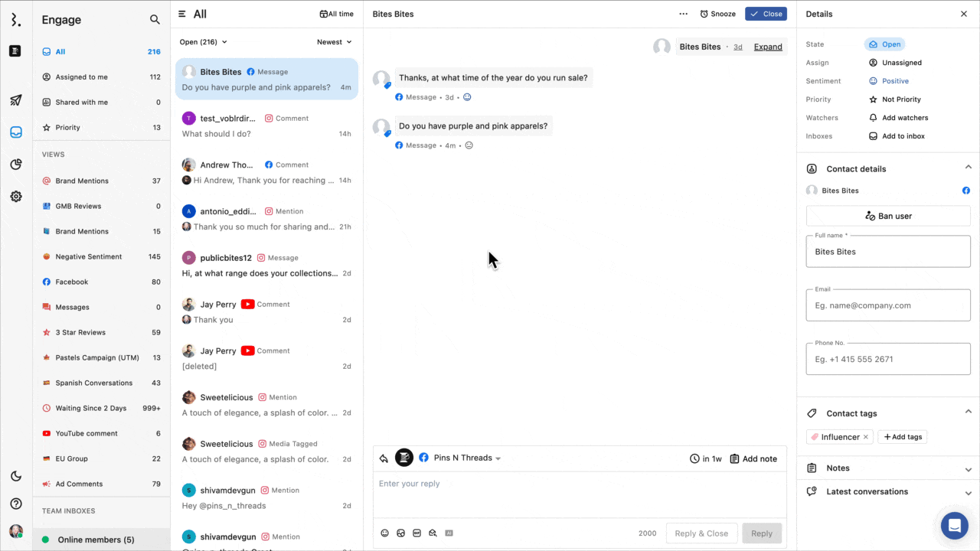
Task: Open the help question mark icon
Action: tap(16, 504)
